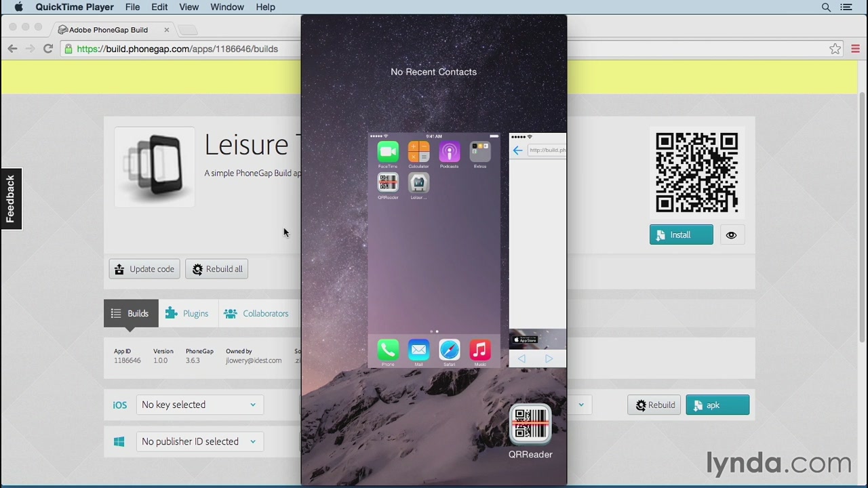Open the Extras folder on phone home screen
The height and width of the screenshot is (488, 868).
pyautogui.click(x=480, y=152)
